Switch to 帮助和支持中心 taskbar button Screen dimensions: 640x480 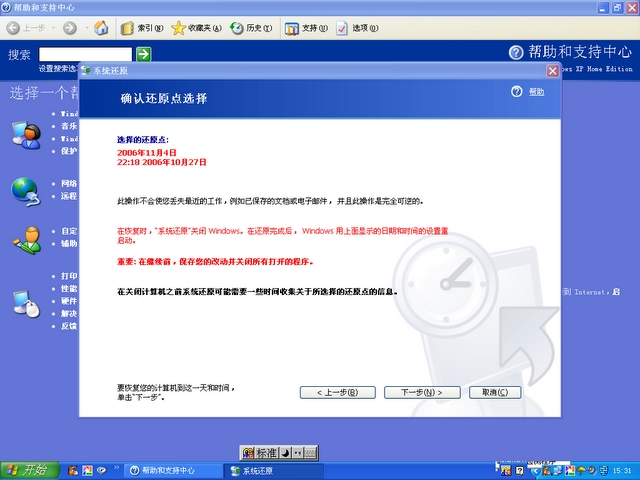(x=173, y=471)
